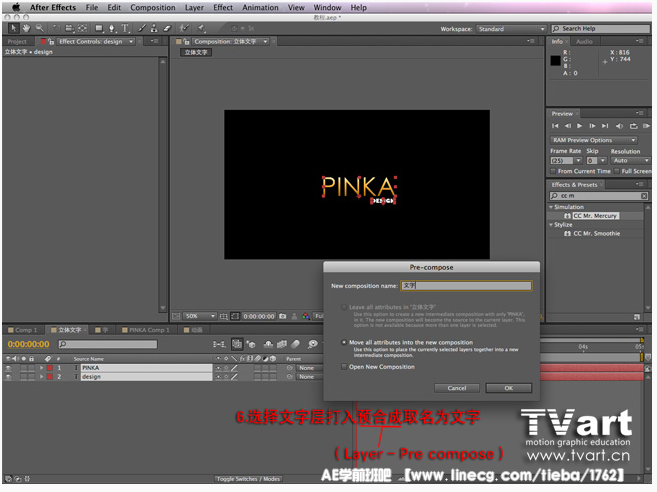The image size is (657, 492).
Task: Jump to last frame in Preview
Action: pyautogui.click(x=605, y=126)
